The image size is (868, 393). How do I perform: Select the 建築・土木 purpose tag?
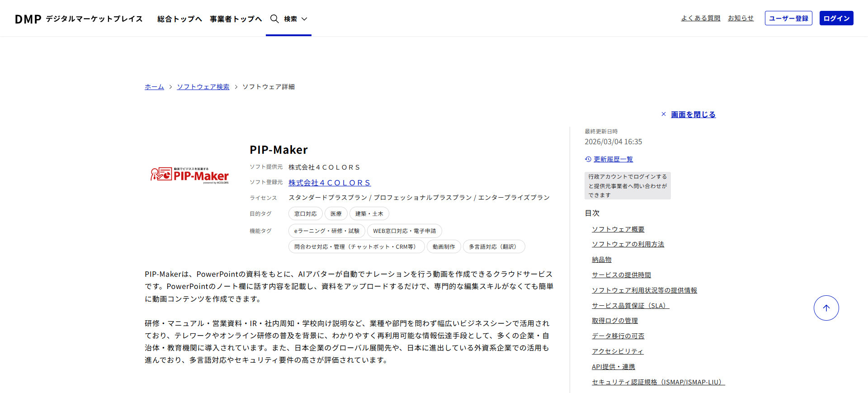pyautogui.click(x=369, y=214)
